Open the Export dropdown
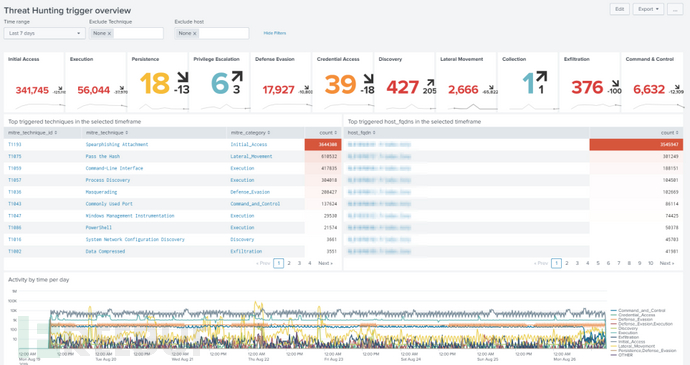 coord(648,9)
